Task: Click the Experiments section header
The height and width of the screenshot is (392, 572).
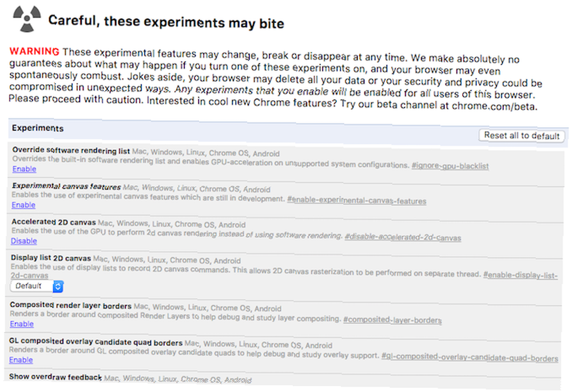Action: tap(38, 128)
